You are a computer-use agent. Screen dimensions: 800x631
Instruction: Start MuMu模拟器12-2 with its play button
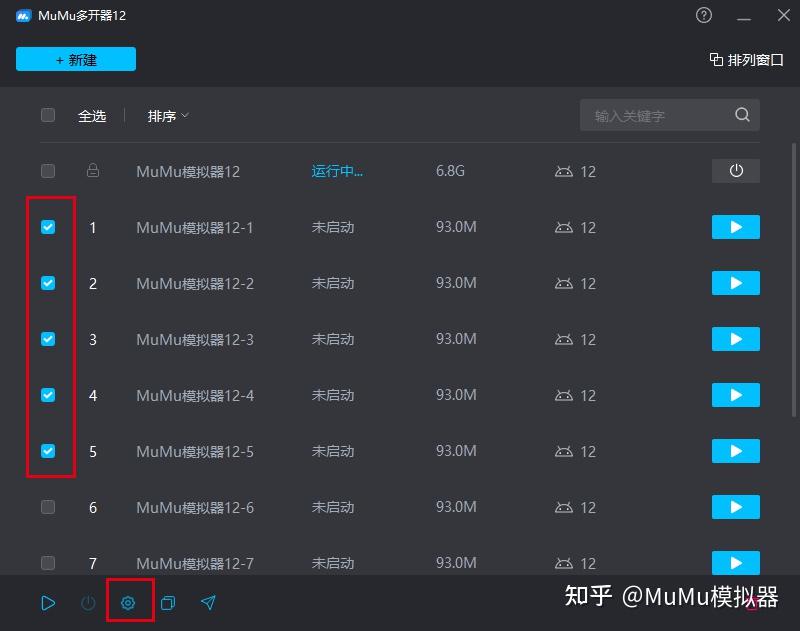pyautogui.click(x=735, y=283)
